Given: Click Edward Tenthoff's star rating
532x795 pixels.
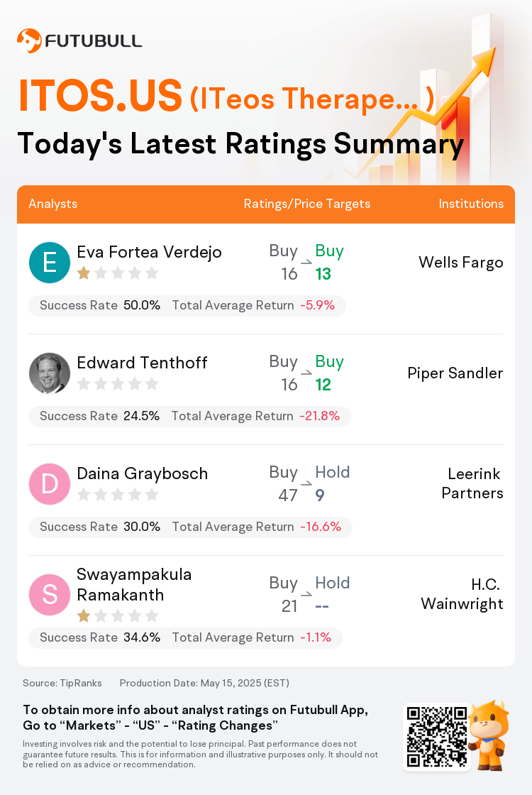Looking at the screenshot, I should coord(118,384).
